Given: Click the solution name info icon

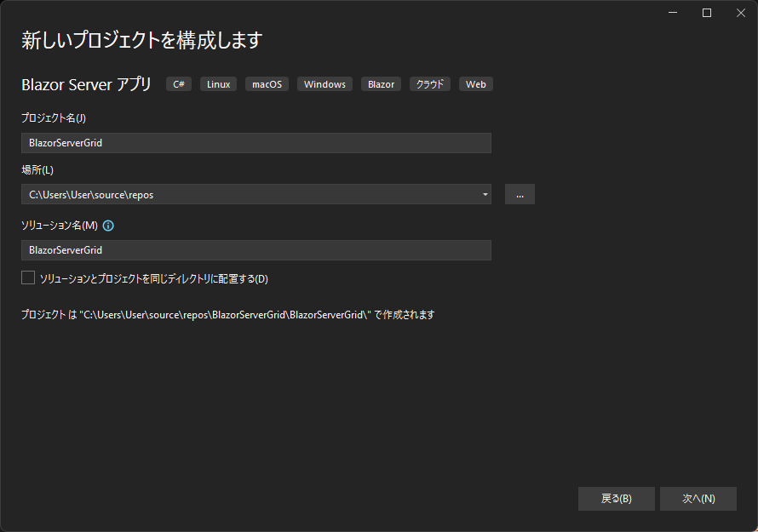Looking at the screenshot, I should (x=108, y=226).
